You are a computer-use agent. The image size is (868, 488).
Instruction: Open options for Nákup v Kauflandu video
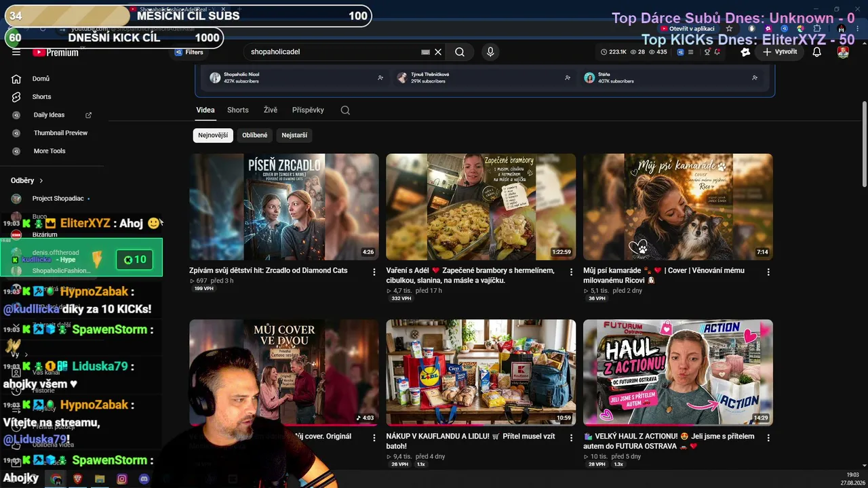point(571,438)
